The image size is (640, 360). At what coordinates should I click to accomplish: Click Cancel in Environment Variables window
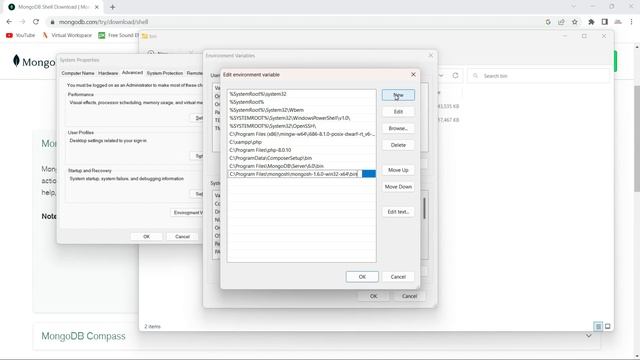409,296
